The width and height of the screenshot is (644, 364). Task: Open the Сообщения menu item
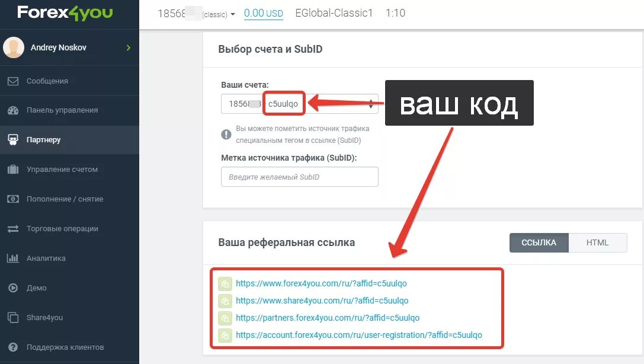tap(69, 81)
